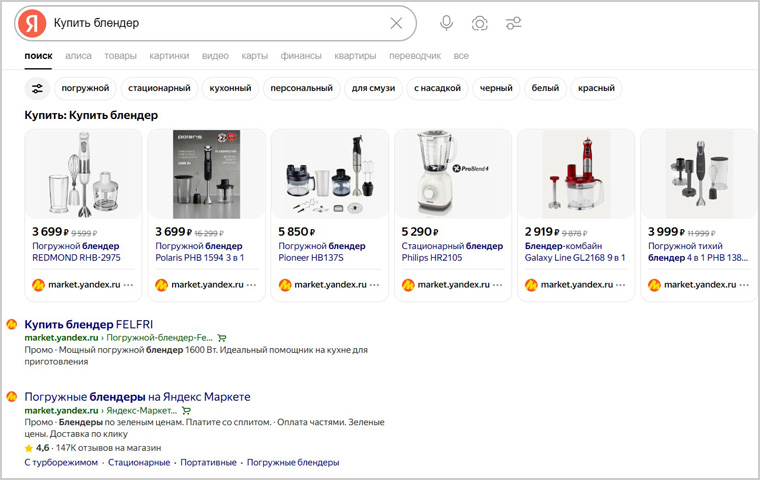Select the черный filter chip
Viewport: 760px width, 480px height.
(496, 88)
